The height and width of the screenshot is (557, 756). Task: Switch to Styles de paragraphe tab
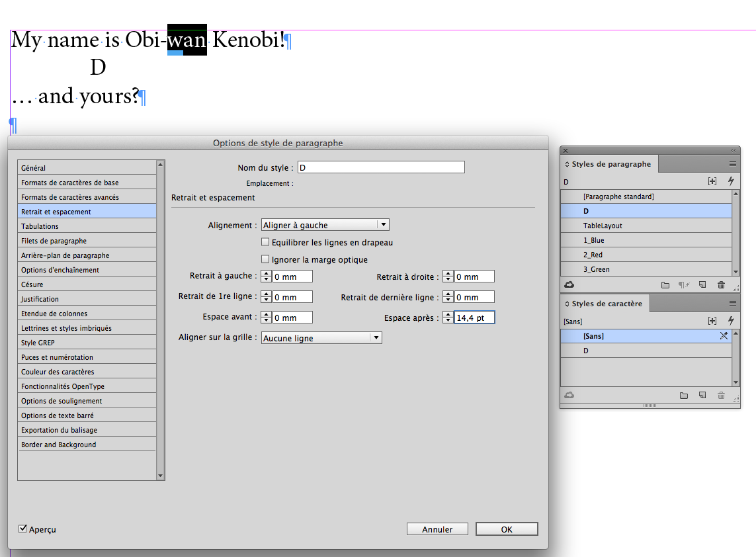(x=609, y=164)
